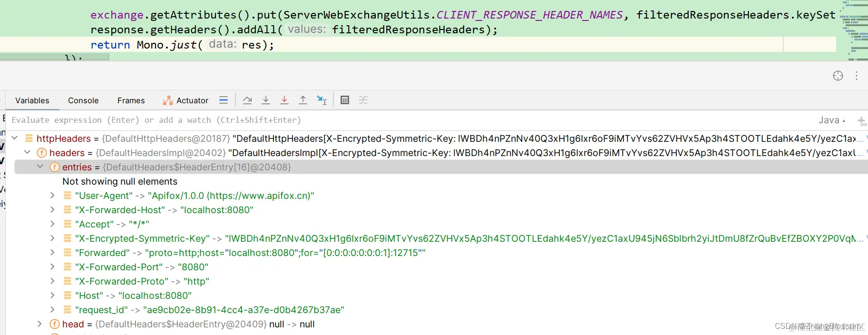
Task: Open the Frames tab
Action: (131, 100)
